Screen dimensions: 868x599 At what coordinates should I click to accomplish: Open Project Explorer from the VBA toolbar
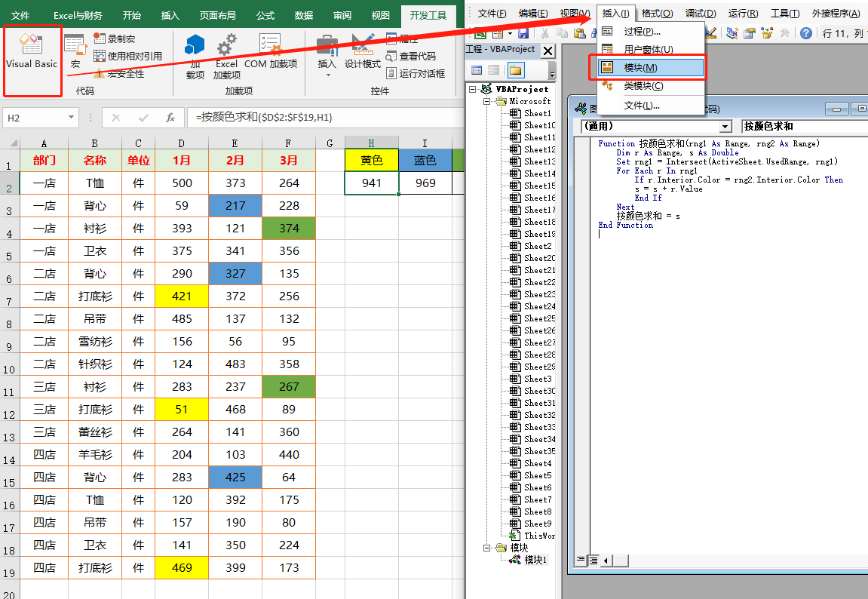732,34
